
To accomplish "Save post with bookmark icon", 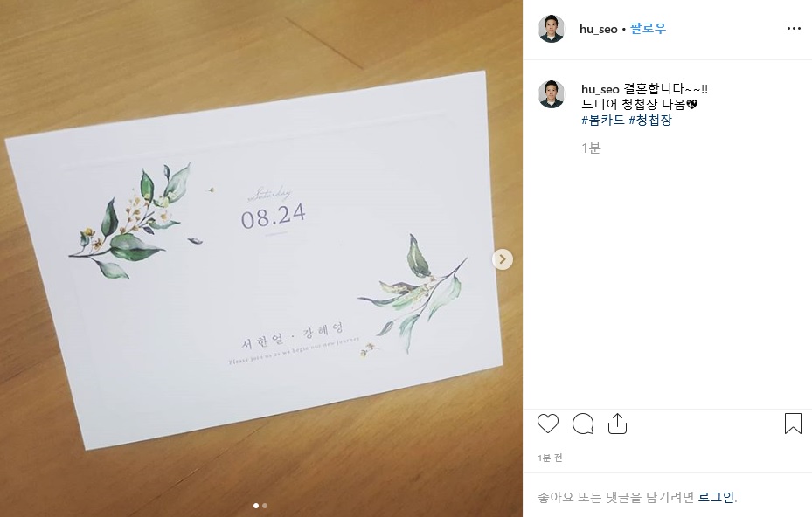I will pyautogui.click(x=793, y=424).
